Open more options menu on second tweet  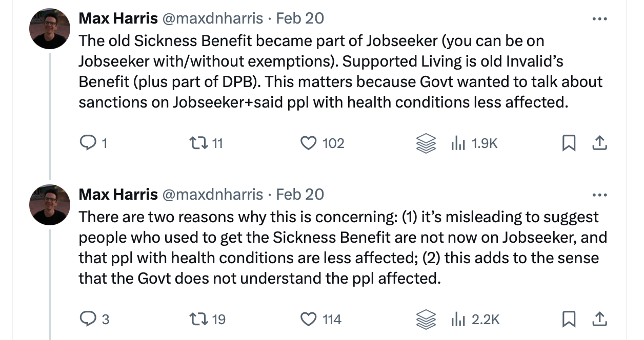pyautogui.click(x=599, y=195)
